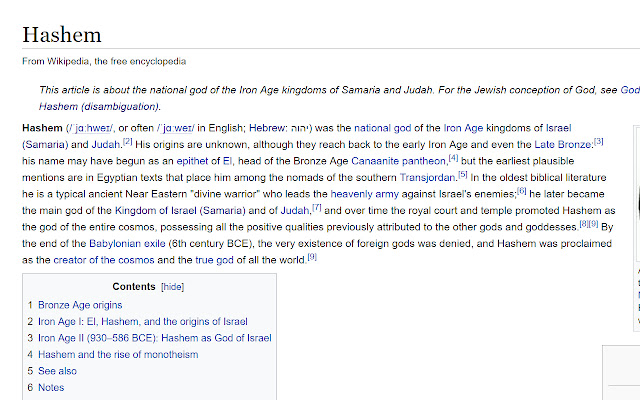Screen dimensions: 640x400
Task: Click the first IPA pronunciation link
Action: 91,128
